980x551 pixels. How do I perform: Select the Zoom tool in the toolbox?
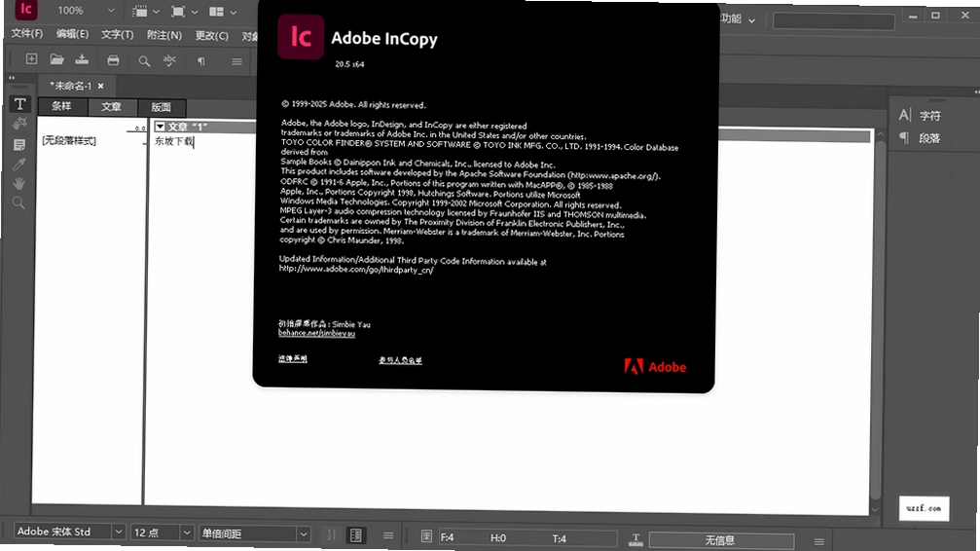[x=18, y=202]
